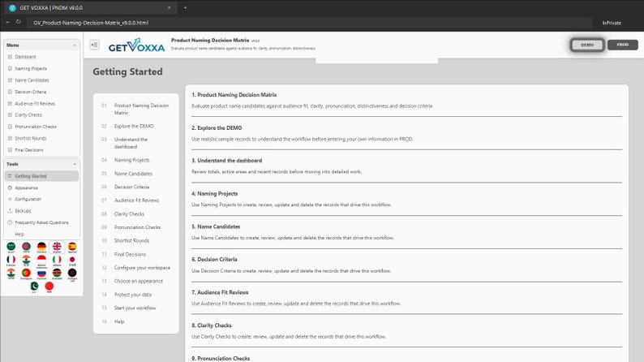Screen dimensions: 644x362
Task: Click the palette icon beside Appearance
Action: click(x=10, y=187)
